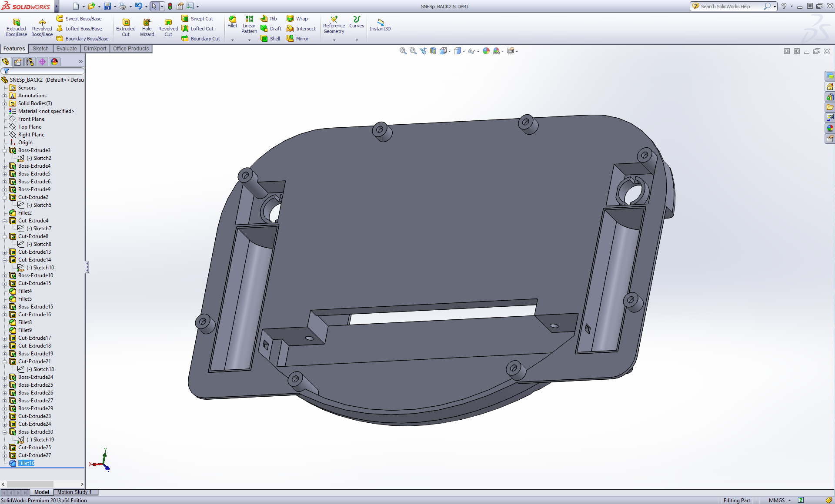Select the Lofted Cut tool
This screenshot has height=504, width=835.
[197, 29]
